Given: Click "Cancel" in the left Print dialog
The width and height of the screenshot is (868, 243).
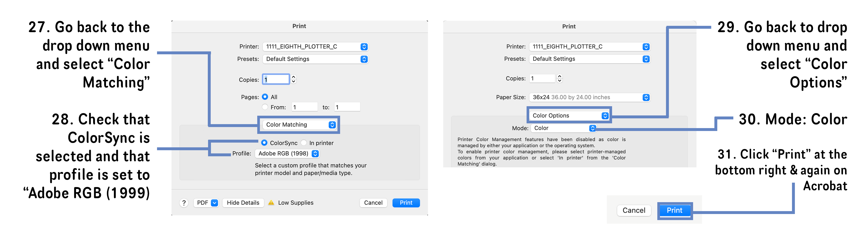Looking at the screenshot, I should pos(373,202).
